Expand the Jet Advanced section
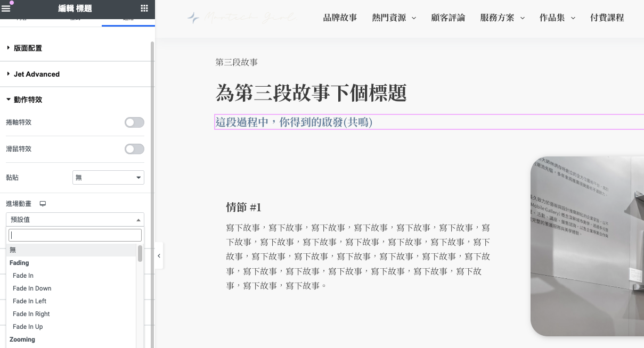The width and height of the screenshot is (644, 348). coord(37,74)
